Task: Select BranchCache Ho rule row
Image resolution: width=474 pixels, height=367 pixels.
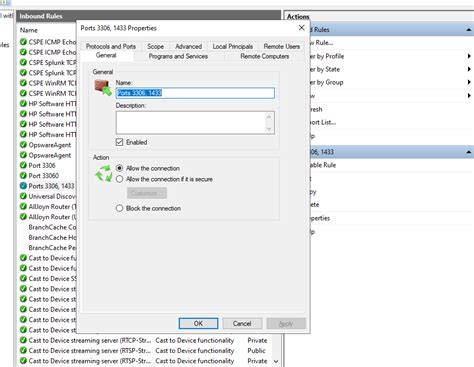Action: (x=52, y=238)
